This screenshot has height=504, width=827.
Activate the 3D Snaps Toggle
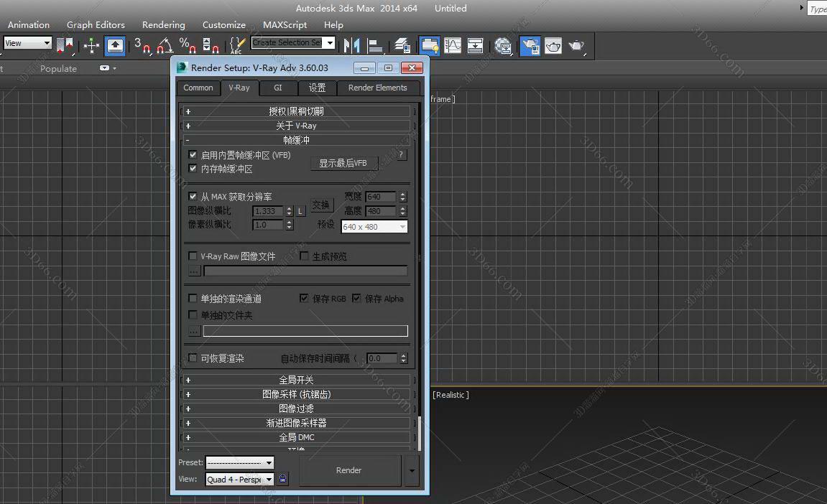(x=139, y=45)
